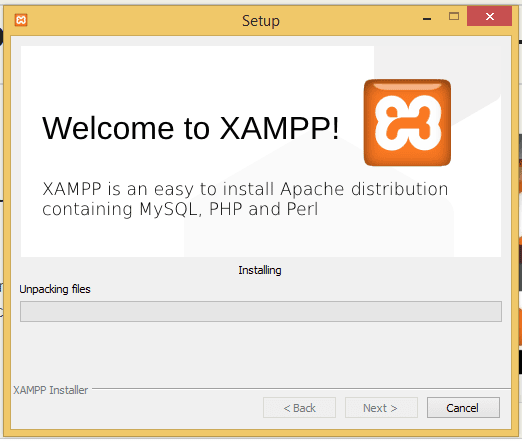Click the Unpacking files label

[55, 289]
